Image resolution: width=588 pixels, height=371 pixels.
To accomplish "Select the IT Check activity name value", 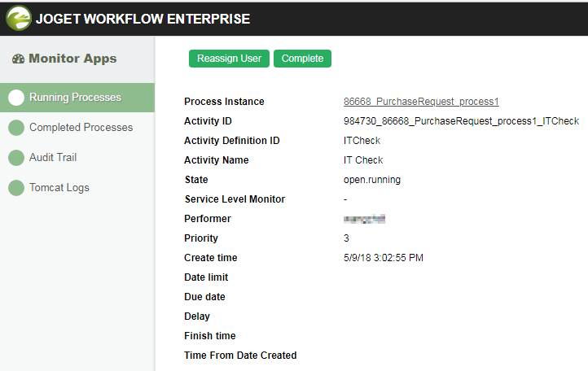I will pos(363,160).
